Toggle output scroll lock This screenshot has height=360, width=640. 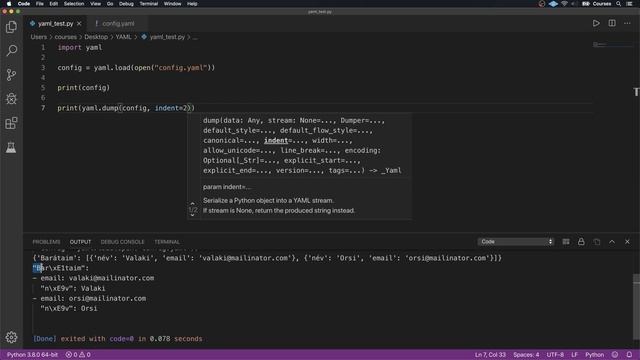coord(581,242)
